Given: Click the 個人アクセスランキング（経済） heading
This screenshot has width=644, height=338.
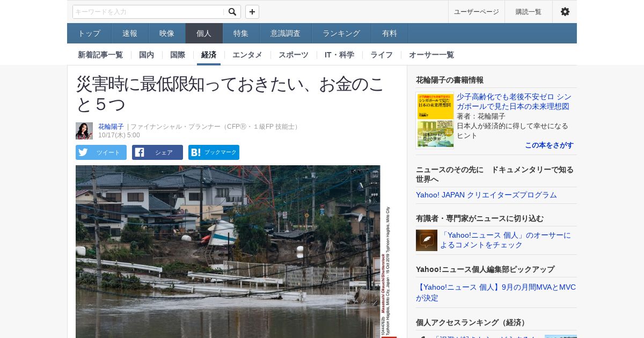Looking at the screenshot, I should tap(472, 322).
